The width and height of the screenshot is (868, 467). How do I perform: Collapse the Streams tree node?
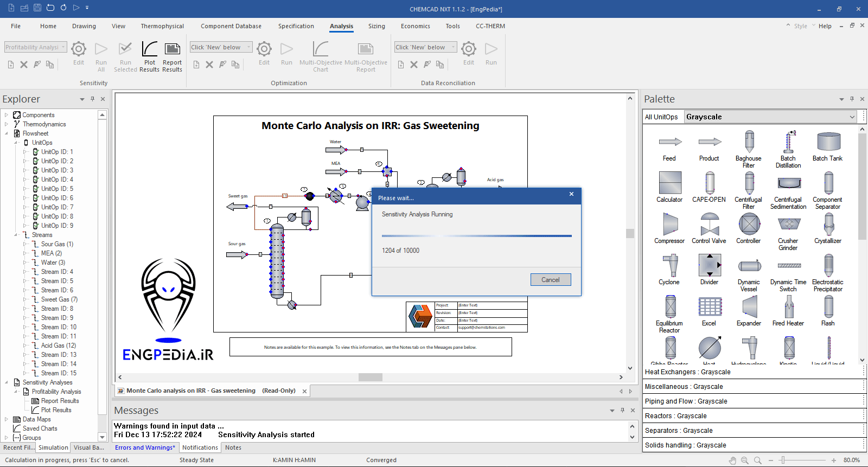(x=16, y=235)
